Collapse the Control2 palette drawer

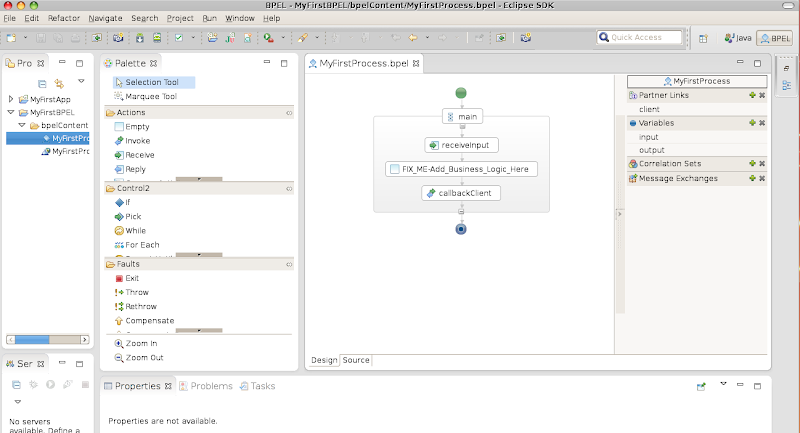pyautogui.click(x=199, y=188)
